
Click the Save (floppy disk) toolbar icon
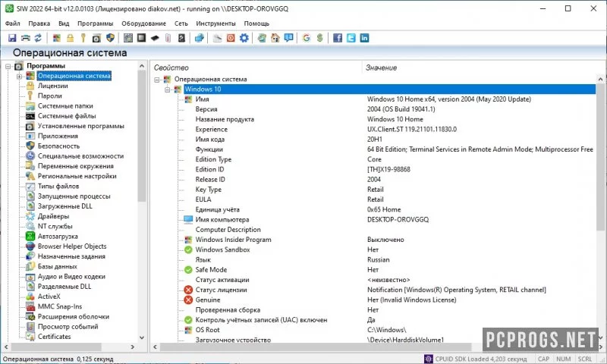coord(12,38)
